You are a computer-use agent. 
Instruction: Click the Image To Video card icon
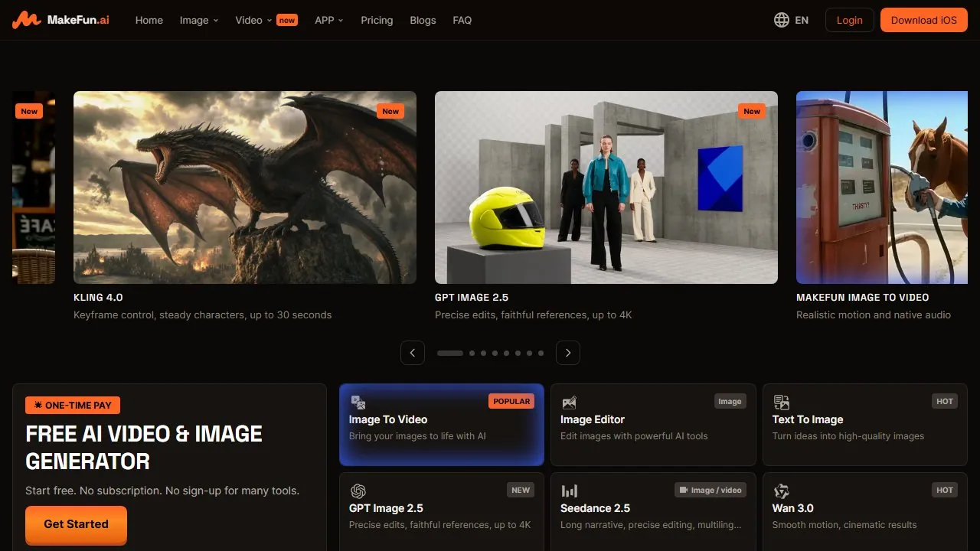(x=358, y=403)
